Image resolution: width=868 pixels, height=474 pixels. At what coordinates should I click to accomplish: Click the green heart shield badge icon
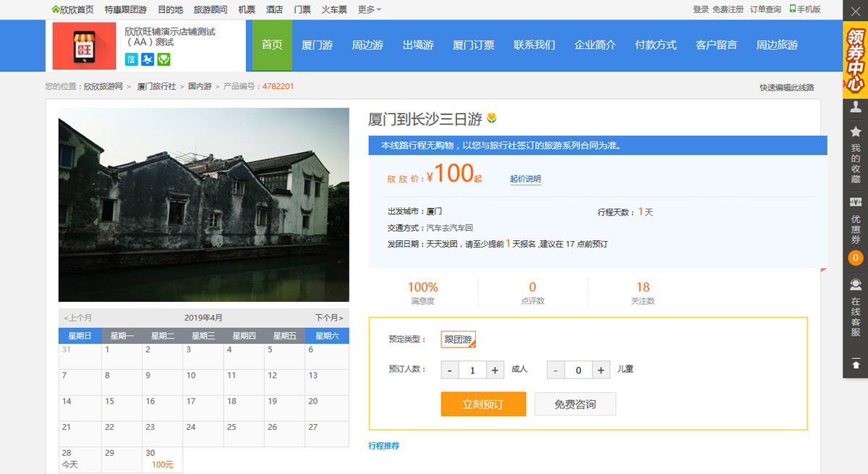coord(164,59)
